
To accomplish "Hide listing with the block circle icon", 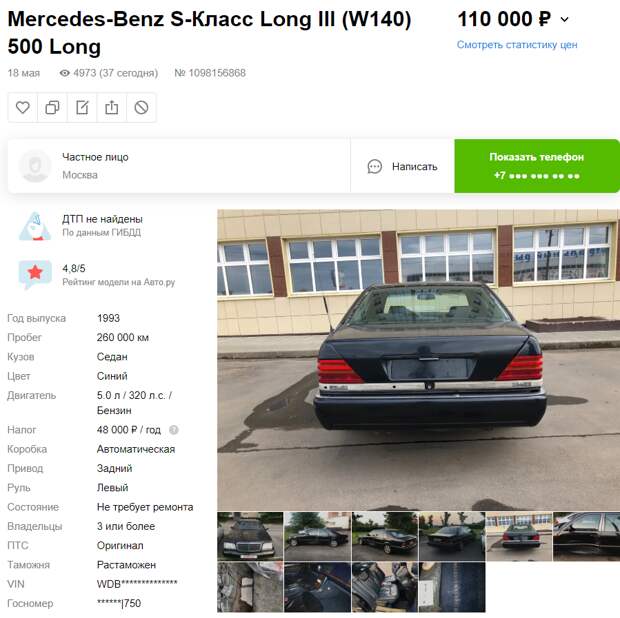I will [x=141, y=107].
